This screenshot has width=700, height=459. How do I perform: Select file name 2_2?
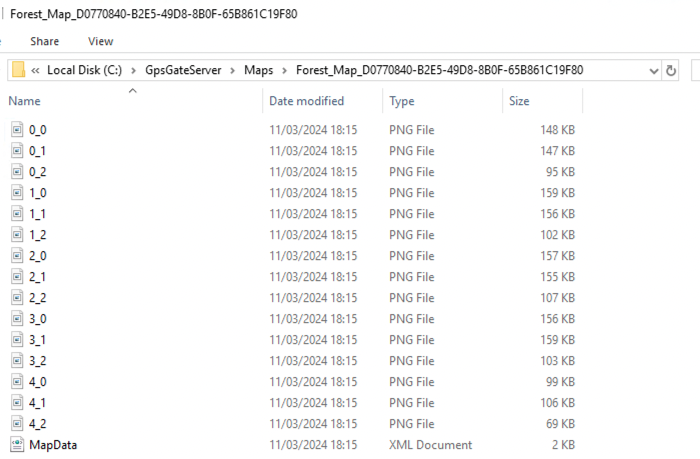pos(38,298)
